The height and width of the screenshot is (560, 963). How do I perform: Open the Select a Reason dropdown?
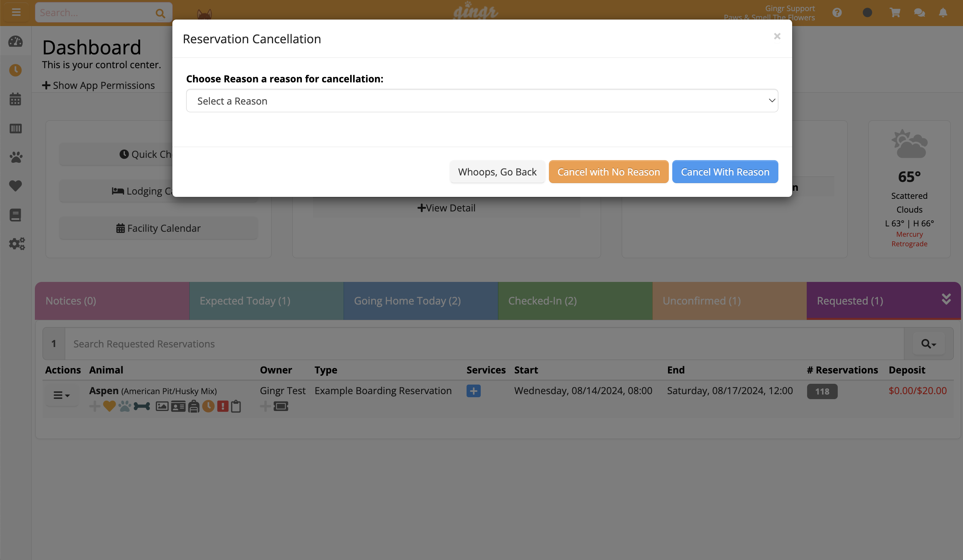coord(482,101)
